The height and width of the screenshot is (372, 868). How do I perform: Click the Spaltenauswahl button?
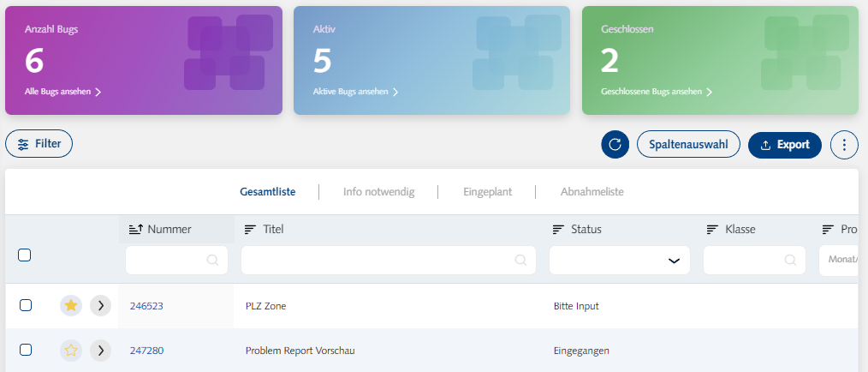688,145
